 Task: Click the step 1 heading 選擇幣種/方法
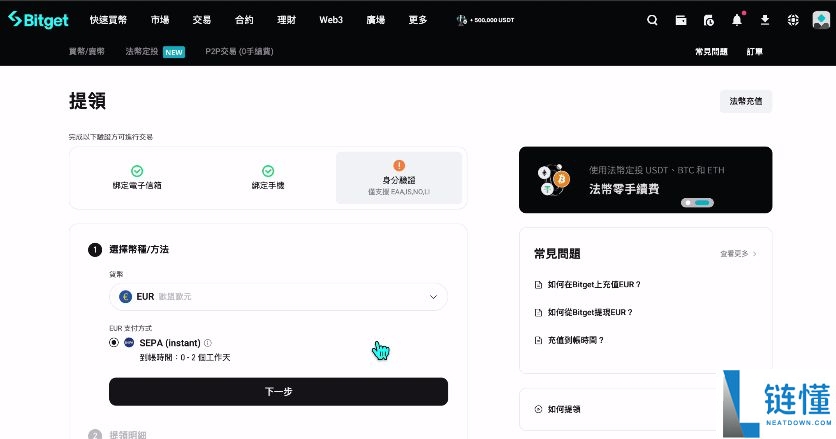139,249
